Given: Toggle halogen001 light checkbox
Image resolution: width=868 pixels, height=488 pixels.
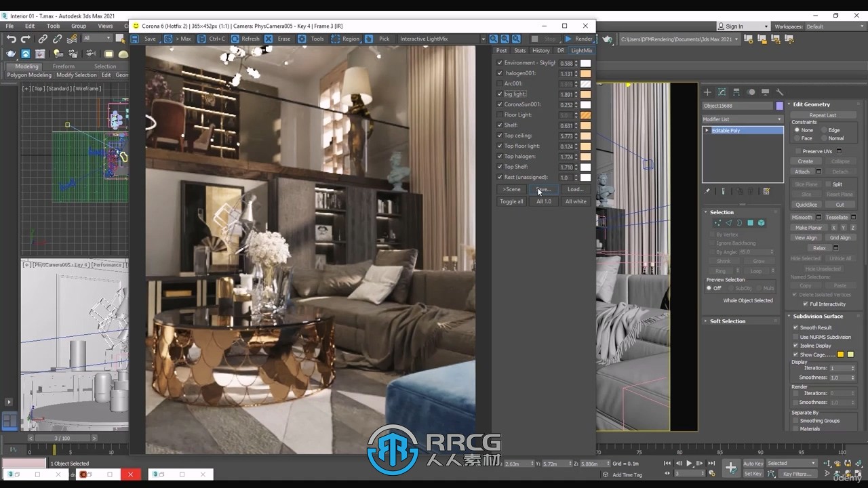Looking at the screenshot, I should [x=500, y=73].
